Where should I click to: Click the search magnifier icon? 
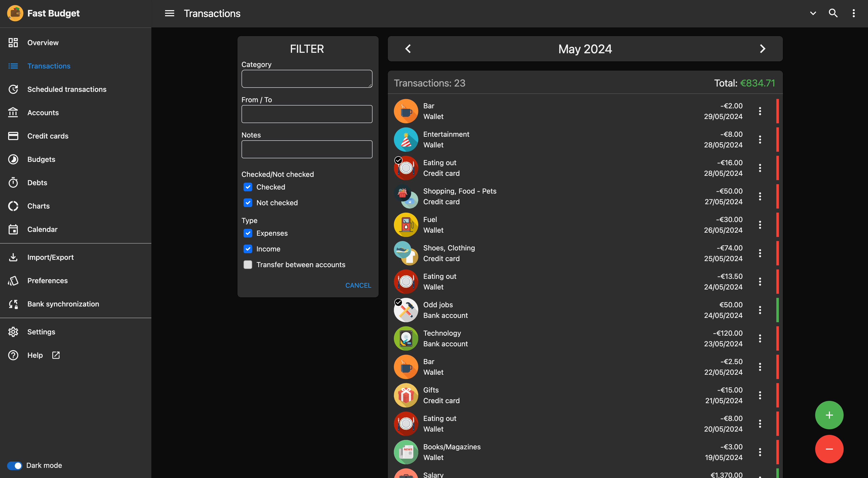pos(833,13)
